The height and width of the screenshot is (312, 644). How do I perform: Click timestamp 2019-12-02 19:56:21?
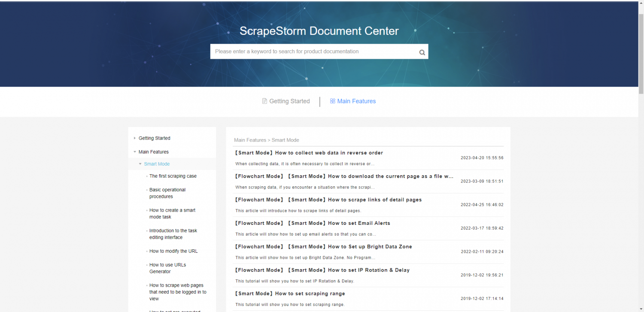482,275
